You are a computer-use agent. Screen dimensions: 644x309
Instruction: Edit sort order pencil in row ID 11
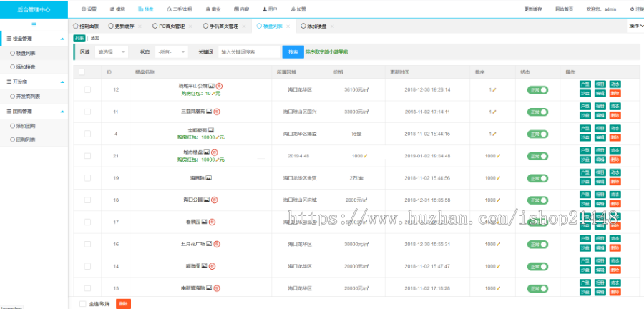pos(494,112)
